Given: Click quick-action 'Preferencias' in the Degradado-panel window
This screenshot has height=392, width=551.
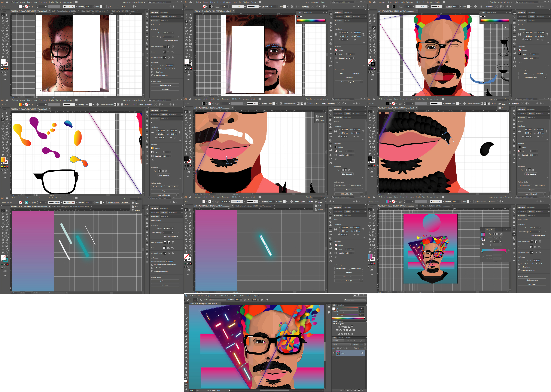Looking at the screenshot, I should point(532,284).
